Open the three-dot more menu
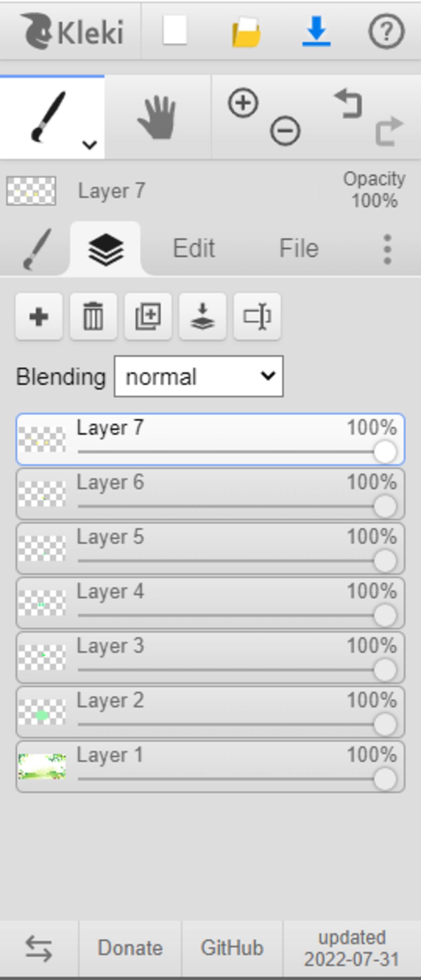This screenshot has height=980, width=421. 387,249
